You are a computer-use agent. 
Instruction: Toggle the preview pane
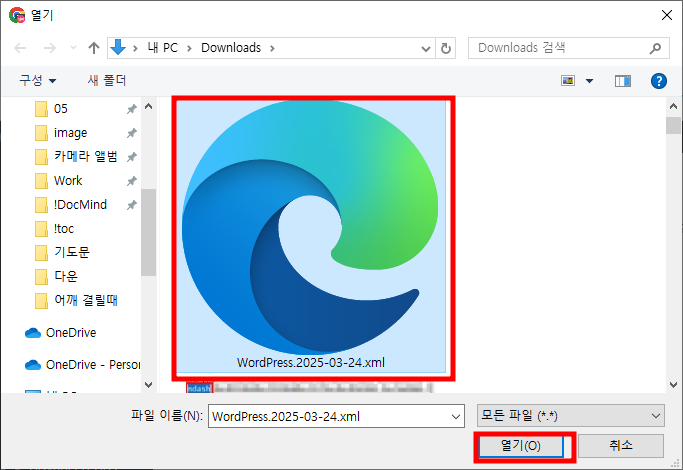click(623, 81)
